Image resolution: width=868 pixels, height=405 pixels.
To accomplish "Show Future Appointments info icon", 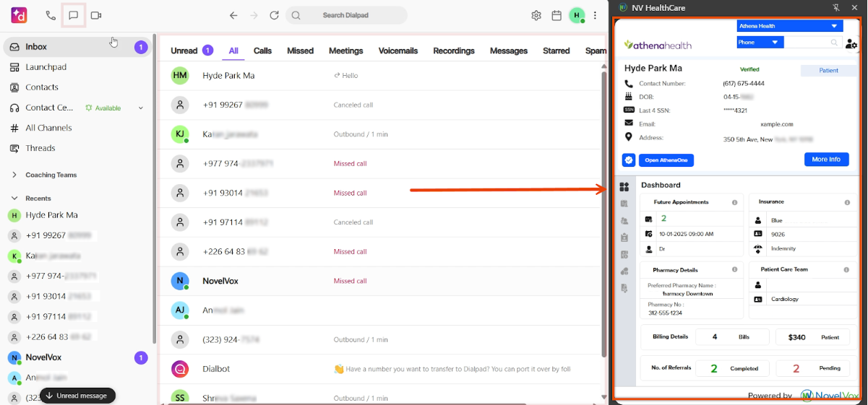I will pos(734,202).
